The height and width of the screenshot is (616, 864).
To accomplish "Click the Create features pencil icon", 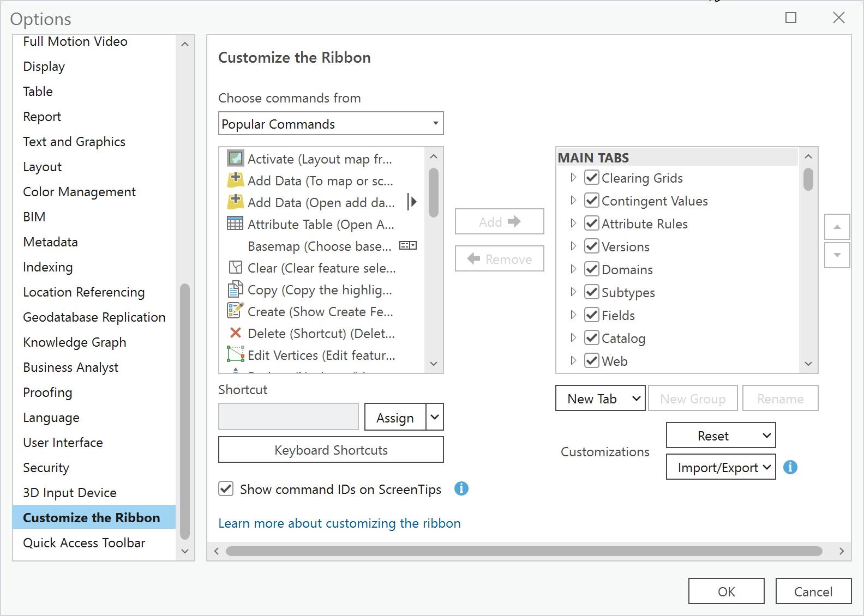I will pyautogui.click(x=235, y=311).
